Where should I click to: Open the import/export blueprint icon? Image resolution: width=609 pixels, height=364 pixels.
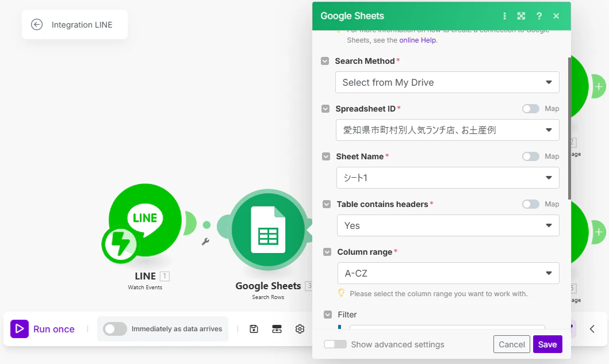pos(277,329)
